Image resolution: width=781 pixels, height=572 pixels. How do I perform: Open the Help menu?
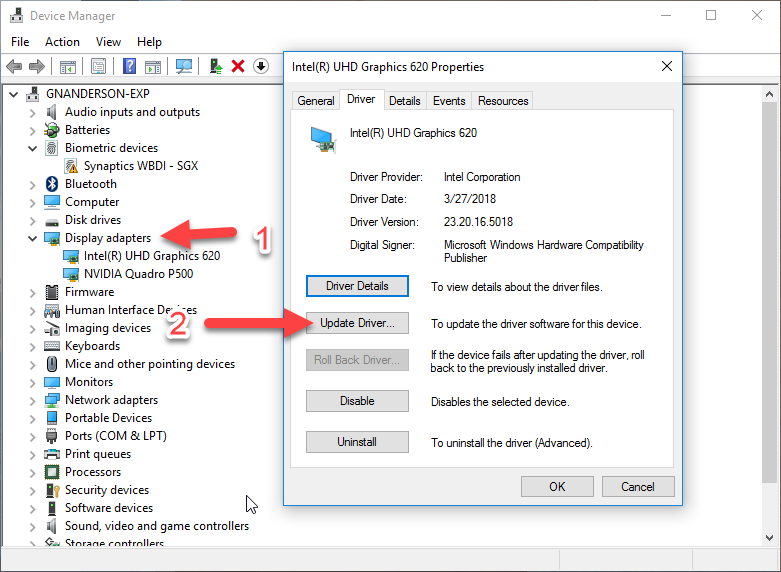click(x=149, y=42)
